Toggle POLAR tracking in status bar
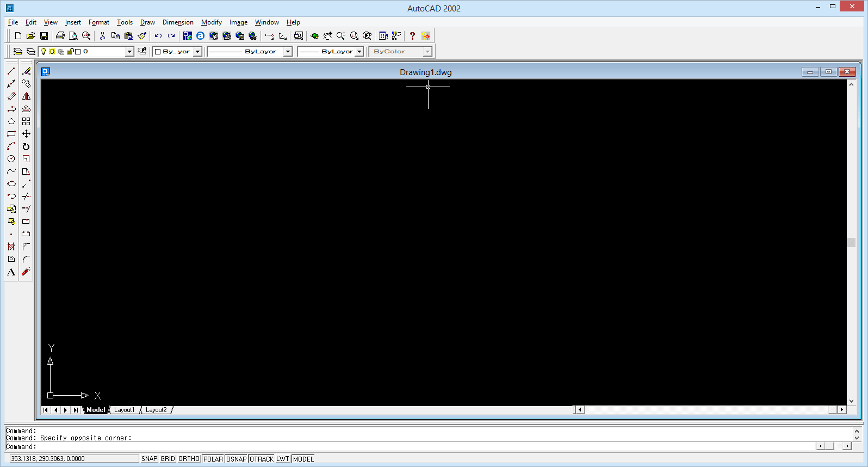 213,459
